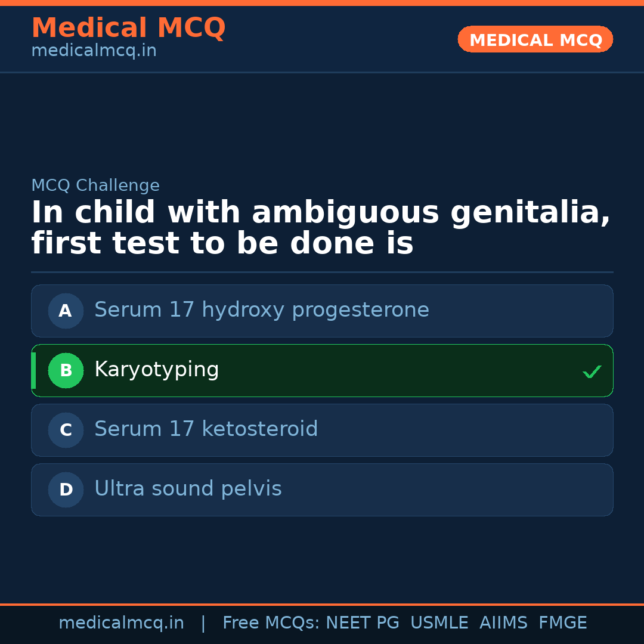Choose Serum 17 ketosteroid answer
Screen dimensions: 644x644
pos(206,429)
